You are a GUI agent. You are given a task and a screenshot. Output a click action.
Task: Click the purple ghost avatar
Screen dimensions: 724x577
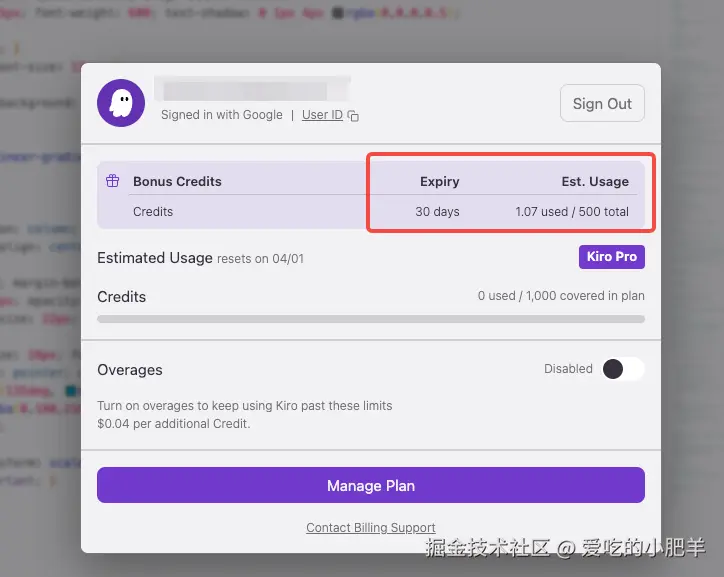(x=121, y=103)
